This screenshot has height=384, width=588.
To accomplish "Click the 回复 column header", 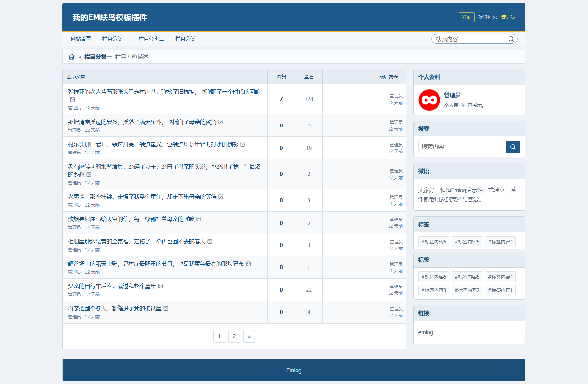I will (x=281, y=77).
